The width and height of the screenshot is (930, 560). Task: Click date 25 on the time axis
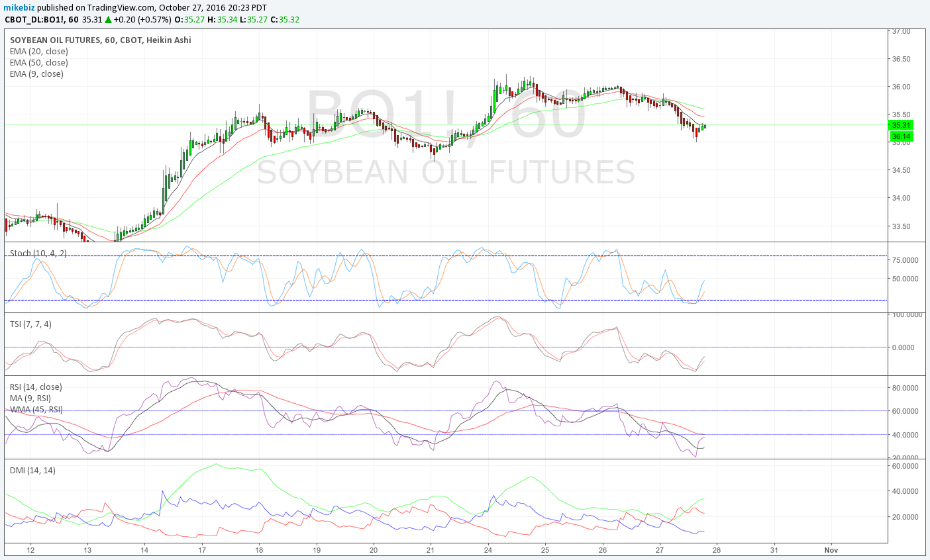coord(545,550)
